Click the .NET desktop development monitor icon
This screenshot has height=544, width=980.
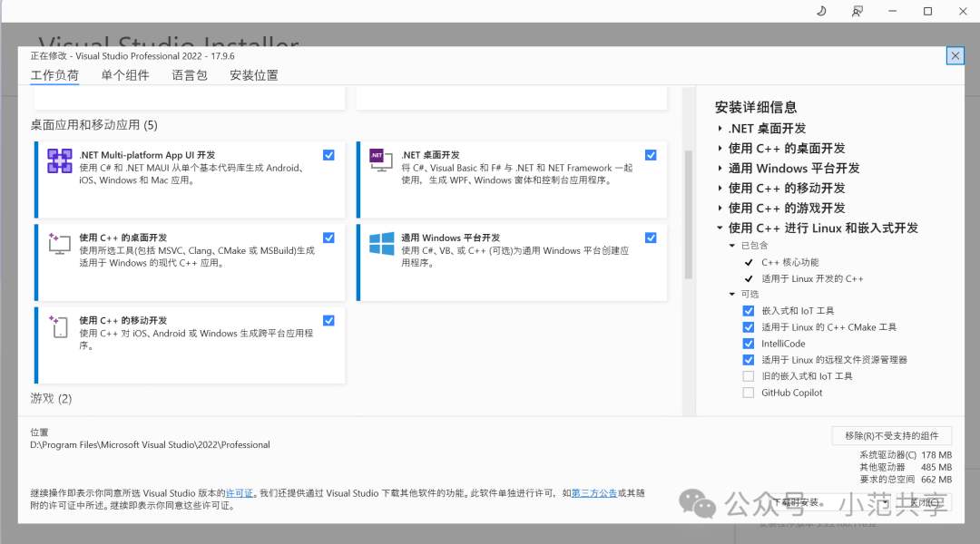point(380,160)
